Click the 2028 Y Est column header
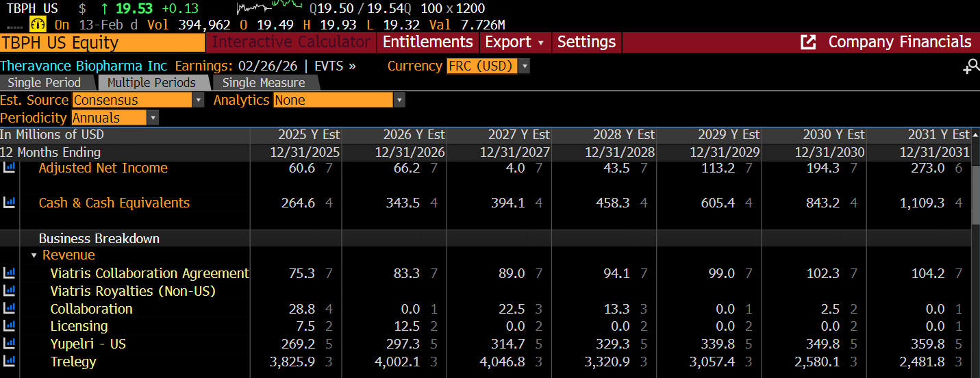Viewport: 980px width, 378px height. (x=624, y=135)
